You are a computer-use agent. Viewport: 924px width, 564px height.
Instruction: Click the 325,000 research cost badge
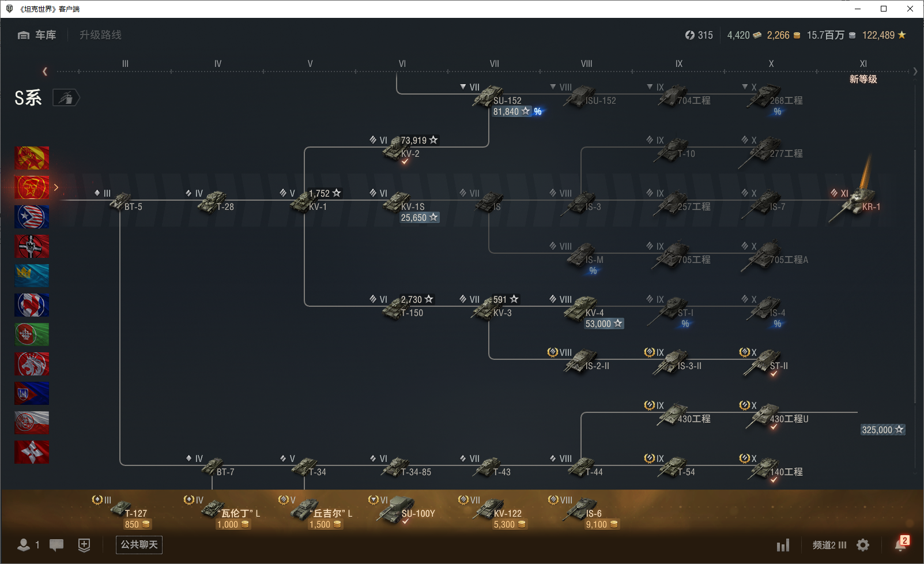coord(882,430)
